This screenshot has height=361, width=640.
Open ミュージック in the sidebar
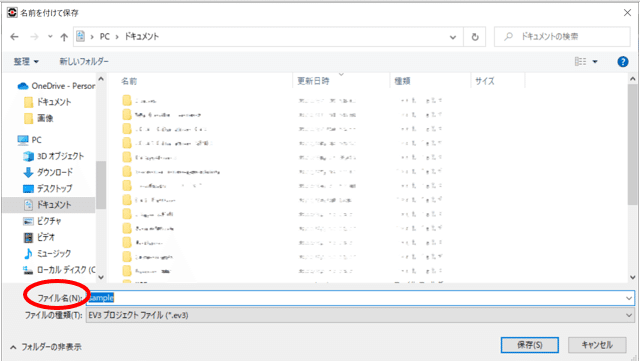[x=54, y=253]
